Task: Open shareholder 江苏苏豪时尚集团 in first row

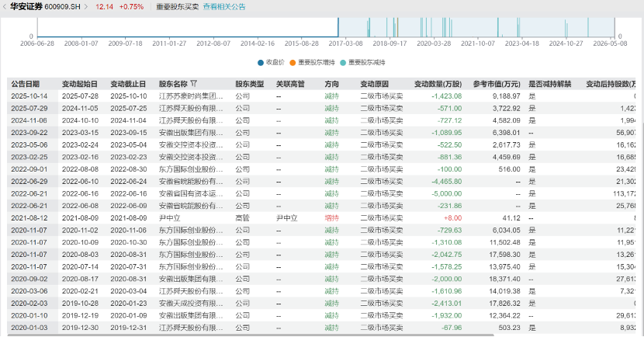Action: tap(191, 96)
